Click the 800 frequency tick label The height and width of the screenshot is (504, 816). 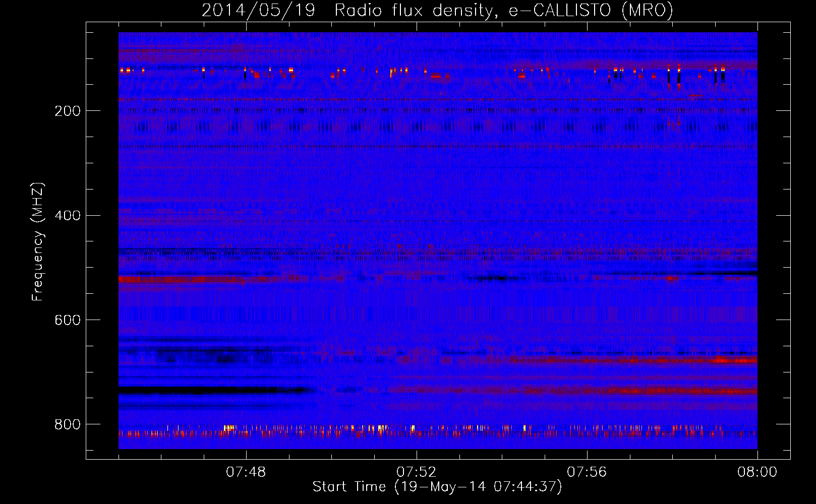tap(68, 424)
